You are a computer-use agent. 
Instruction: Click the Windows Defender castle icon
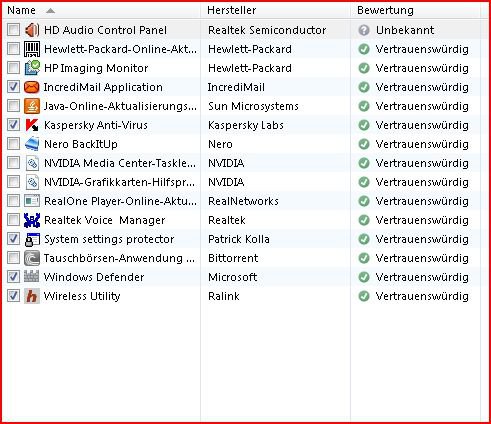(32, 277)
